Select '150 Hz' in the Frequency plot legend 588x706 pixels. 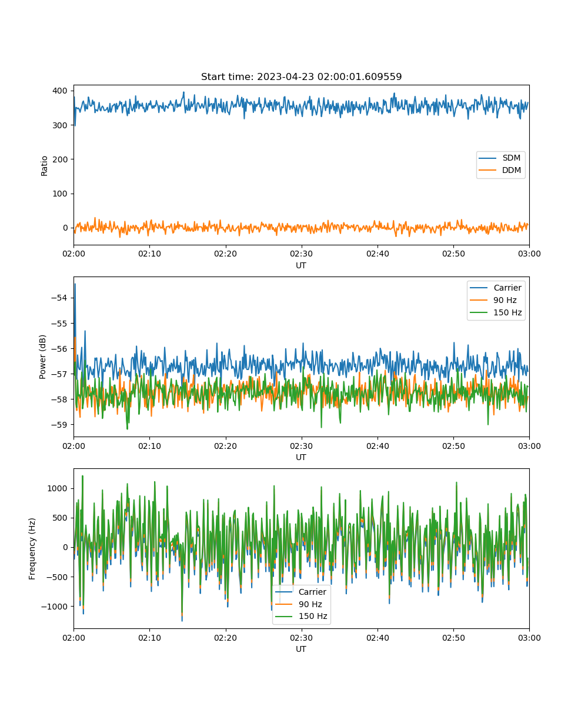tap(313, 617)
